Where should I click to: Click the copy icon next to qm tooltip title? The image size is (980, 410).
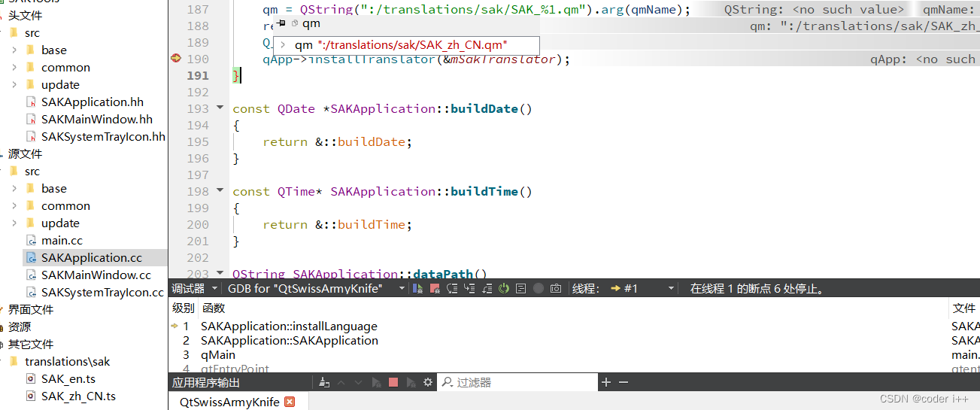click(x=294, y=24)
